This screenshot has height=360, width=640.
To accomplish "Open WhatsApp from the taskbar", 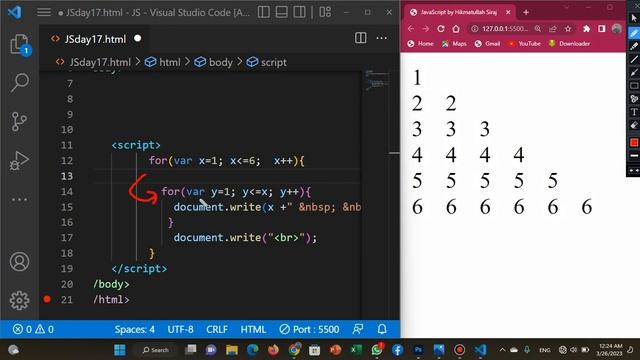I will tap(377, 350).
